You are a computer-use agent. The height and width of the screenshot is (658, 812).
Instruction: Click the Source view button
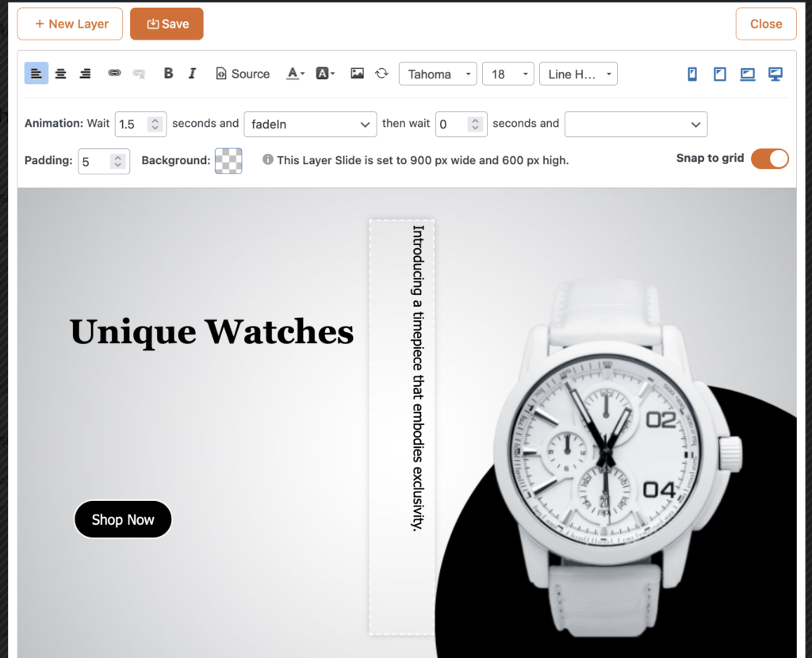tap(242, 73)
